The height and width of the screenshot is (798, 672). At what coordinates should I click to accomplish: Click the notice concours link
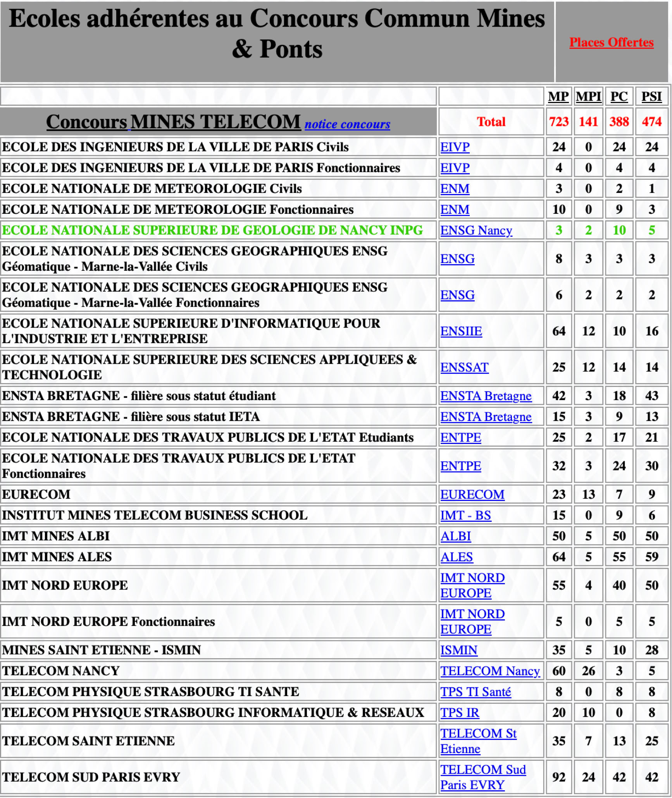point(347,124)
